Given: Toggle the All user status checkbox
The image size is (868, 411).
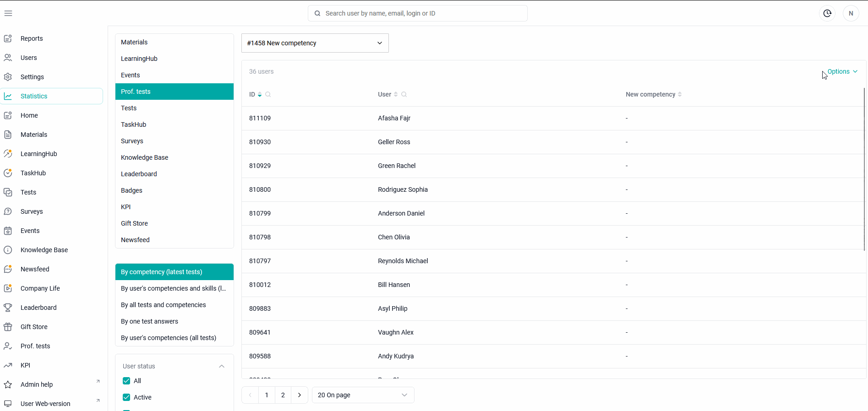Looking at the screenshot, I should tap(126, 381).
